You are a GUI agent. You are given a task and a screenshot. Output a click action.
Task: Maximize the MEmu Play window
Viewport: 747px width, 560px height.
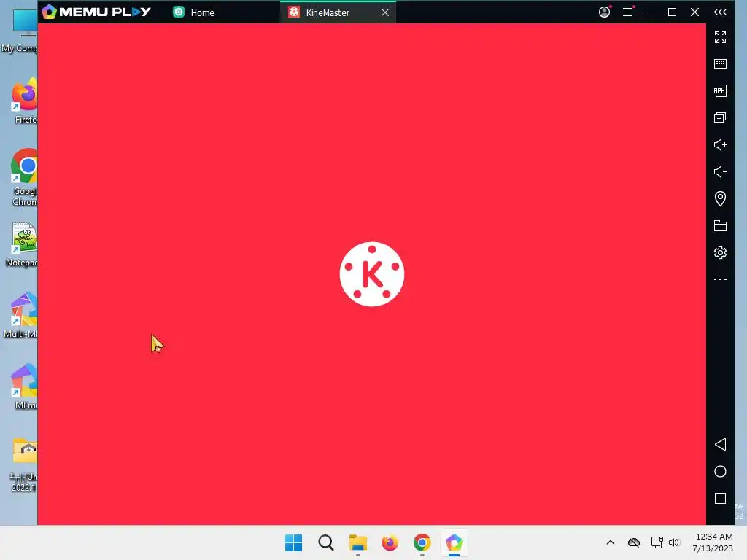tap(672, 12)
